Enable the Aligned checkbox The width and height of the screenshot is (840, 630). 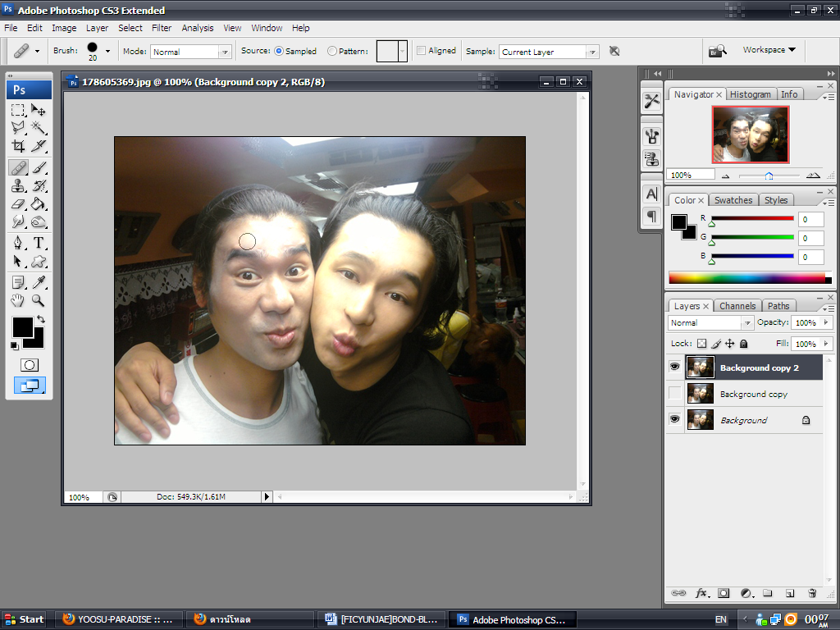click(421, 51)
